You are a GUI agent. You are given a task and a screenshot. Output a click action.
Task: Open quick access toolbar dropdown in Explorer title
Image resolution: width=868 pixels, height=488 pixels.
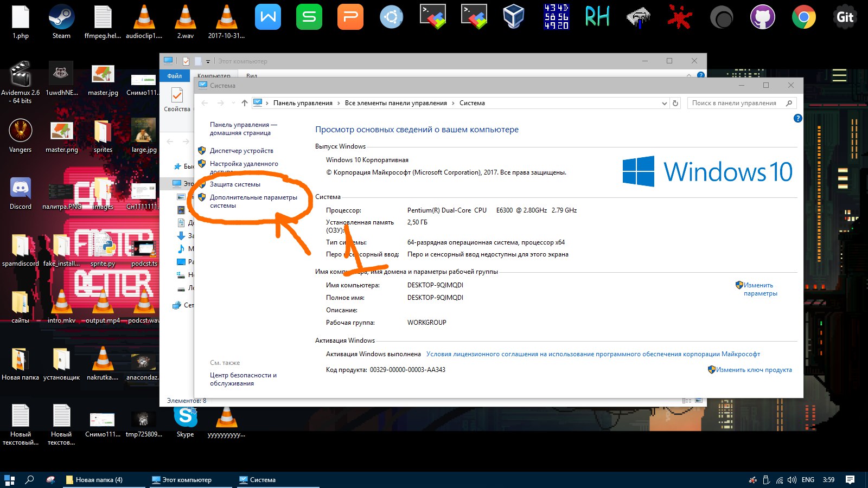coord(208,61)
